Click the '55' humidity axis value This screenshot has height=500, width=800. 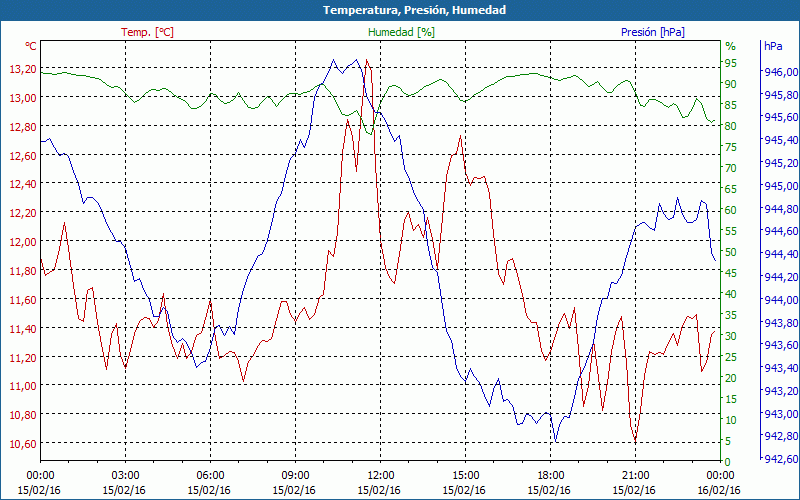point(731,231)
